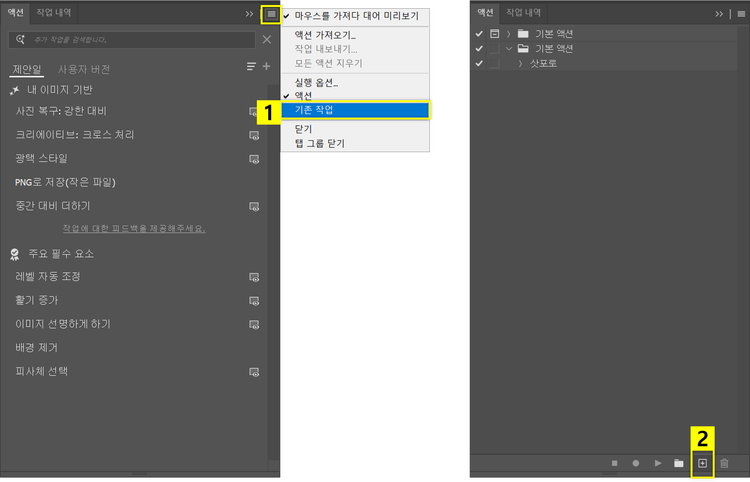The image size is (750, 482).
Task: Open the 사용자 버전 sub-tab
Action: click(x=84, y=69)
